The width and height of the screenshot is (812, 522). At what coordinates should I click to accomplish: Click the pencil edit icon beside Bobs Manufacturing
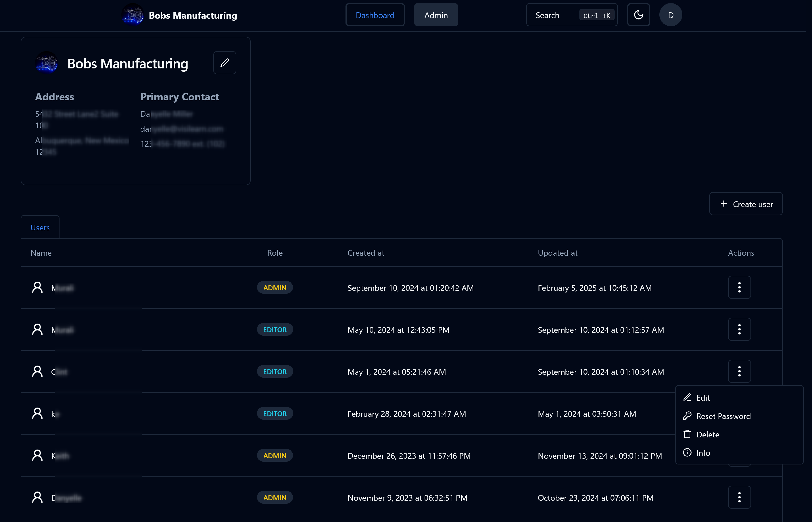pos(225,63)
